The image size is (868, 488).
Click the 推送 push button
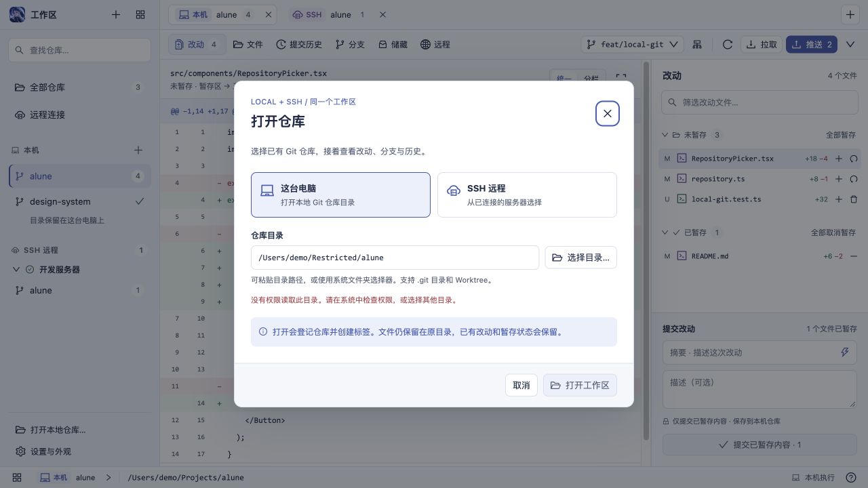click(812, 44)
